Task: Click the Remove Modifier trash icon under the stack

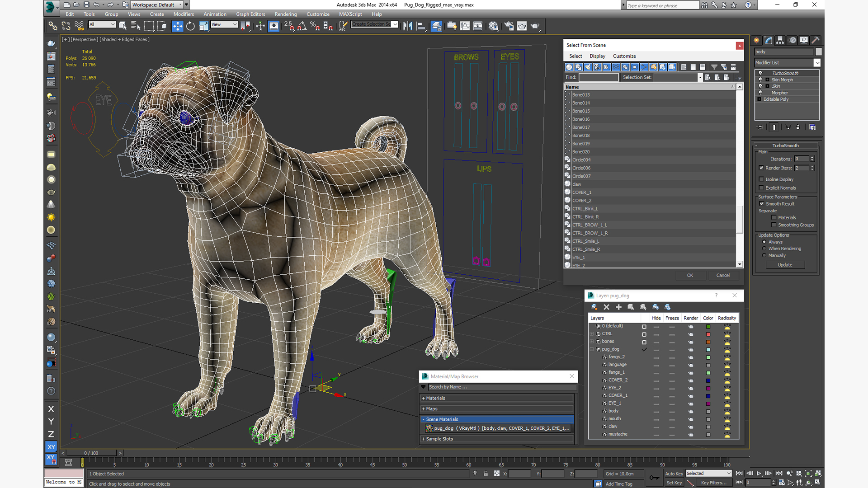Action: point(798,127)
